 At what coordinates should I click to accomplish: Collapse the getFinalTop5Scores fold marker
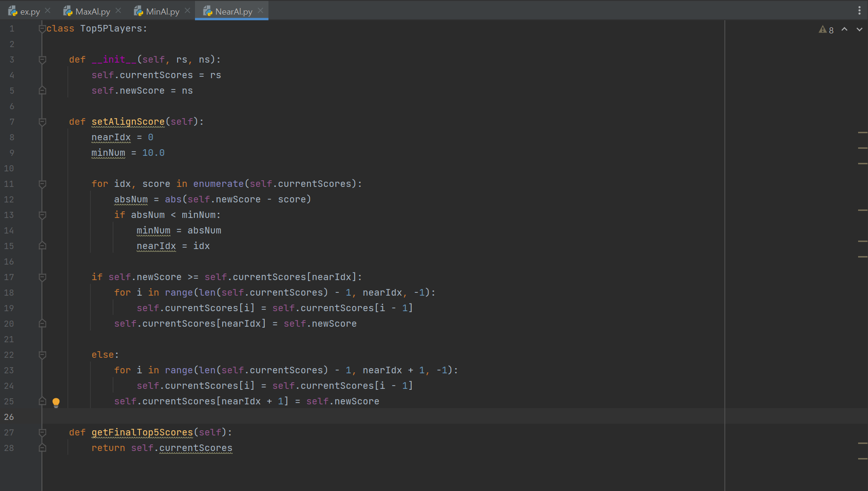(x=42, y=433)
